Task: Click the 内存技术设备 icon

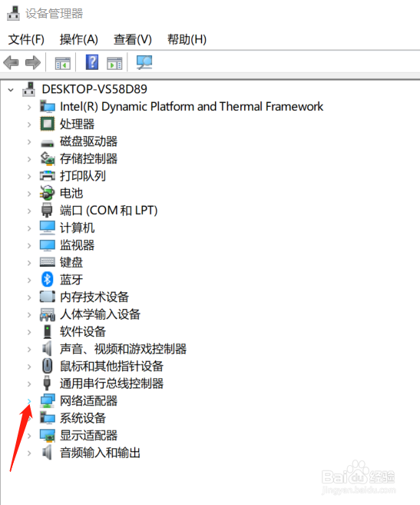Action: click(48, 297)
